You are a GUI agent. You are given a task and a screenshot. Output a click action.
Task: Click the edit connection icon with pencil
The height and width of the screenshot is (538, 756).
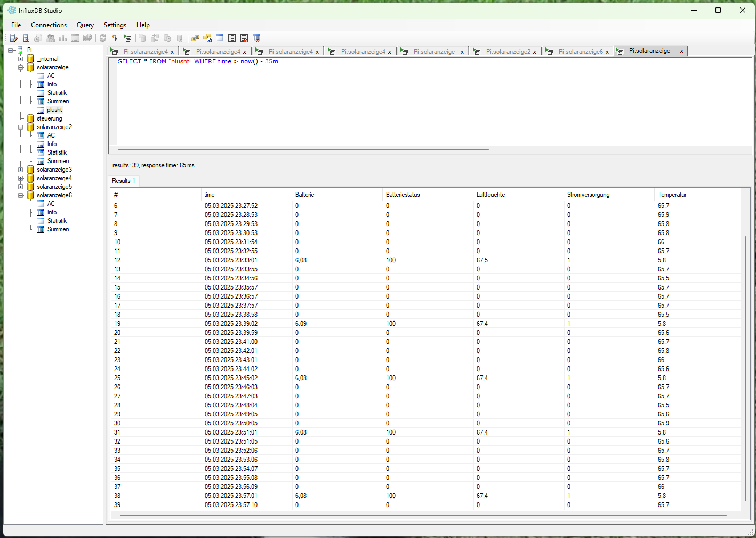tap(14, 38)
